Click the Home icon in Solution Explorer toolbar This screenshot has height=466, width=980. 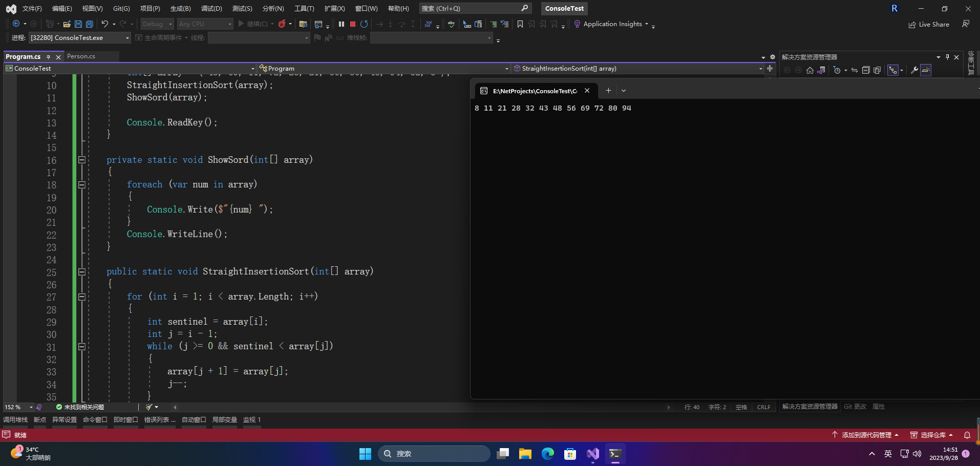810,70
